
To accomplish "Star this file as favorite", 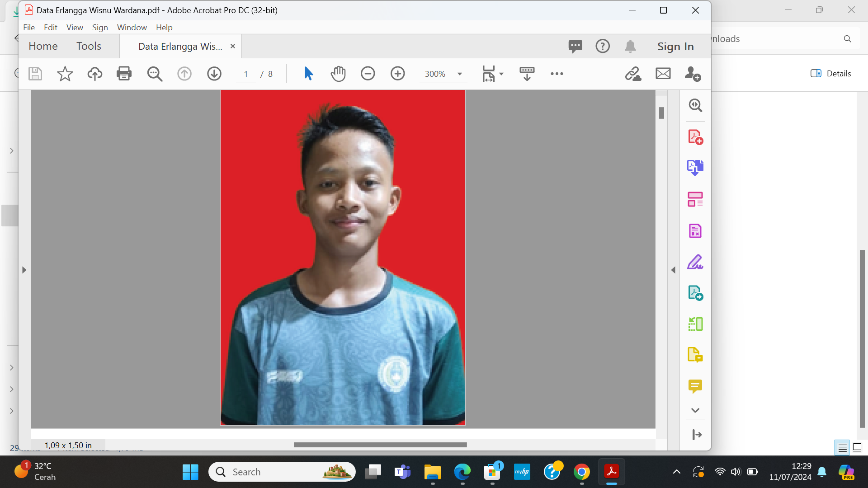I will coord(65,74).
